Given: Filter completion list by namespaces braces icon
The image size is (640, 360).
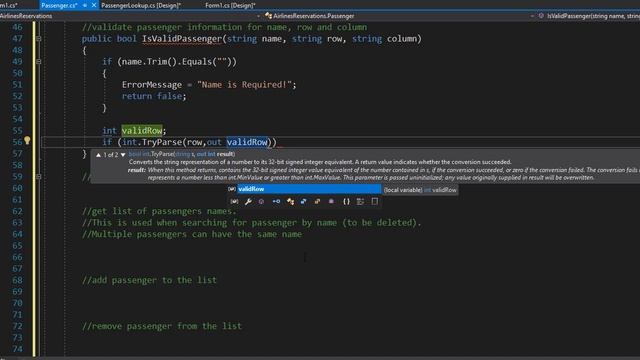Looking at the screenshot, I should pos(346,202).
